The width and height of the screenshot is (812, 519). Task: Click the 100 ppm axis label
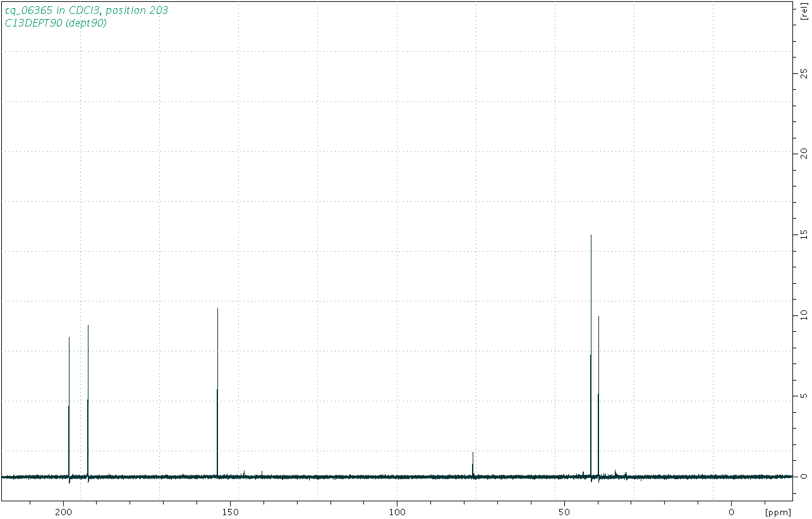point(397,511)
